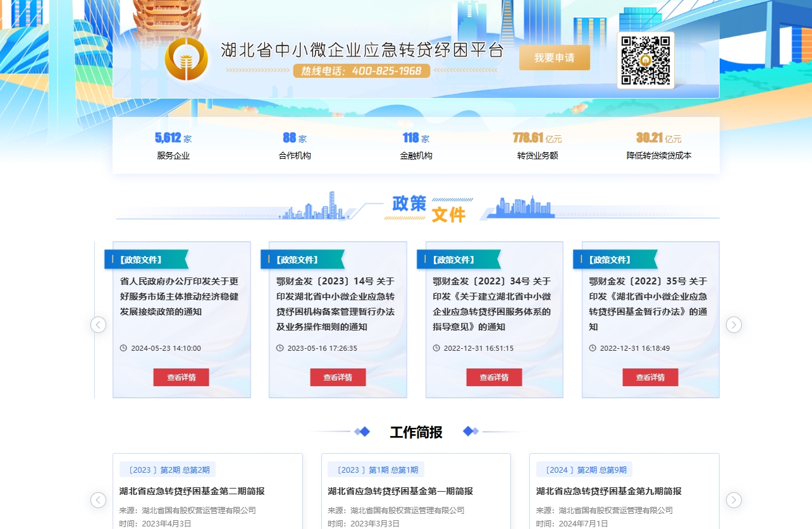The width and height of the screenshot is (812, 529).
Task: Open 查看详情 for 鄂财金发〔2023〕14号
Action: 338,377
